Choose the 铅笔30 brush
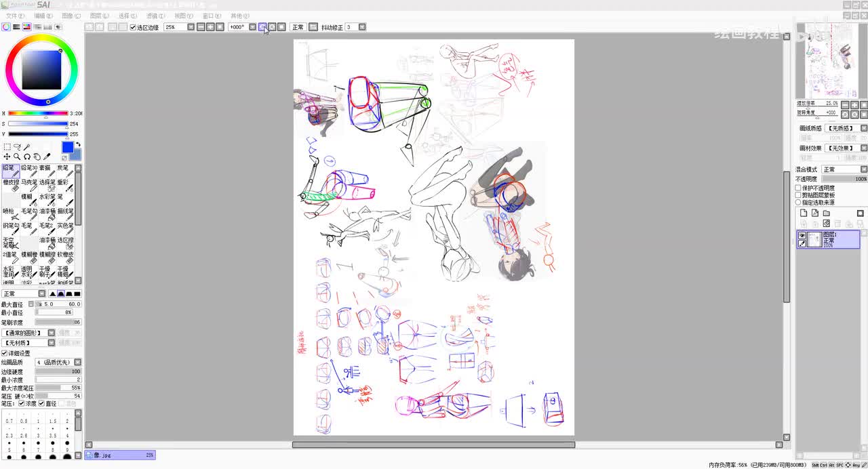Screen dimensions: 868x469 click(29, 171)
